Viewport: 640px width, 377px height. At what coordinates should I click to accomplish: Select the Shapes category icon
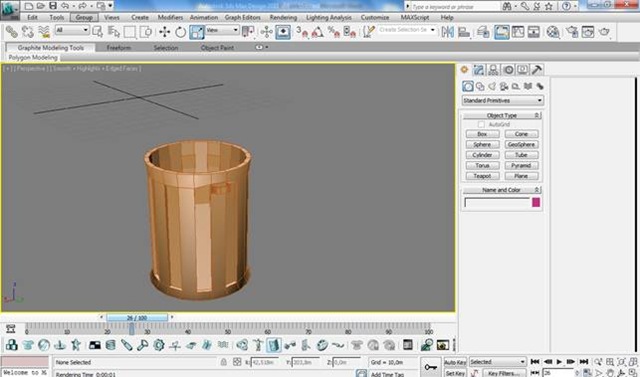point(480,86)
